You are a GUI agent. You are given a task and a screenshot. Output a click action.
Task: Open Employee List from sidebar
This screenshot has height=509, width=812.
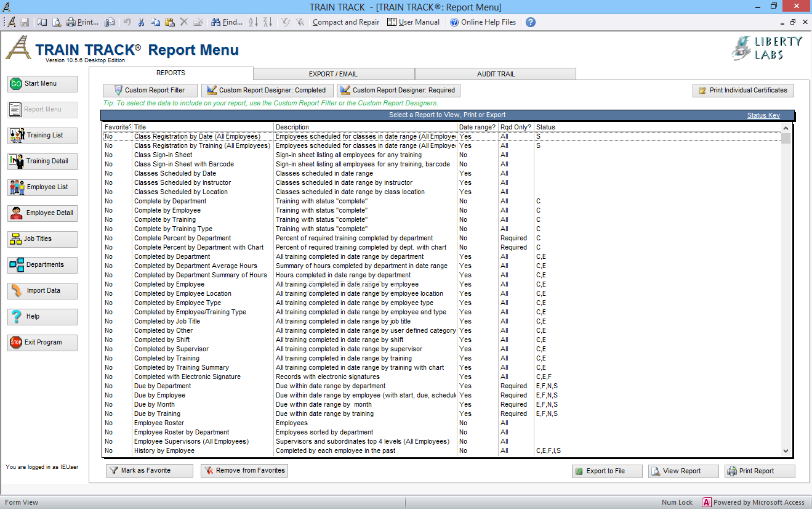(42, 187)
